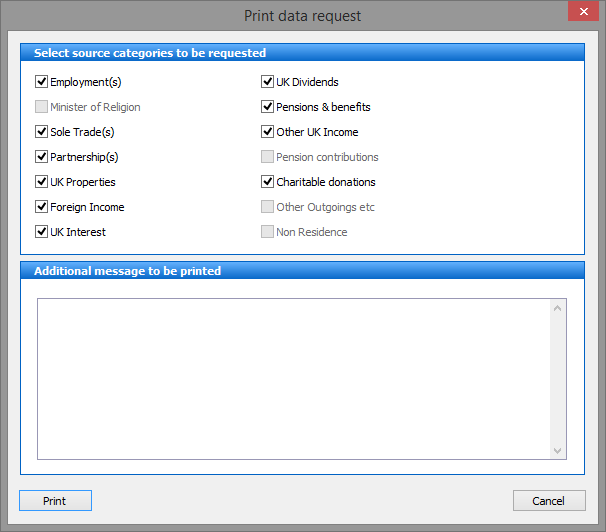
Task: Toggle the UK Dividends checkbox
Action: (x=267, y=82)
